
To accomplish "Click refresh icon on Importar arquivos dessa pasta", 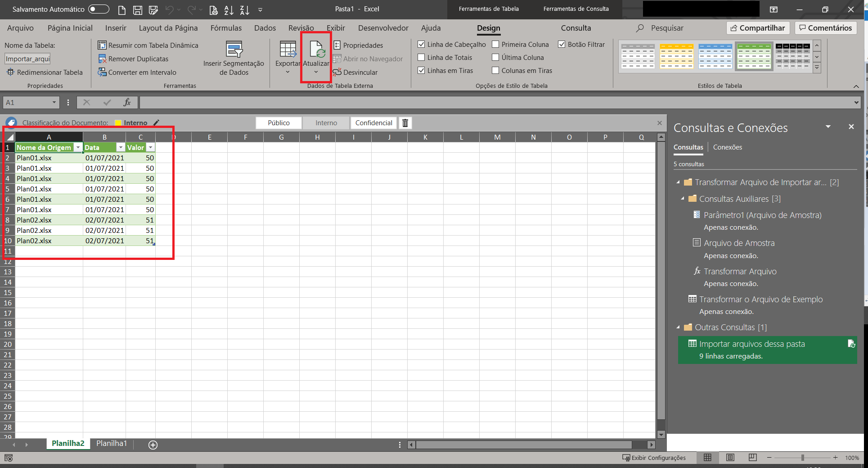I will (x=851, y=344).
